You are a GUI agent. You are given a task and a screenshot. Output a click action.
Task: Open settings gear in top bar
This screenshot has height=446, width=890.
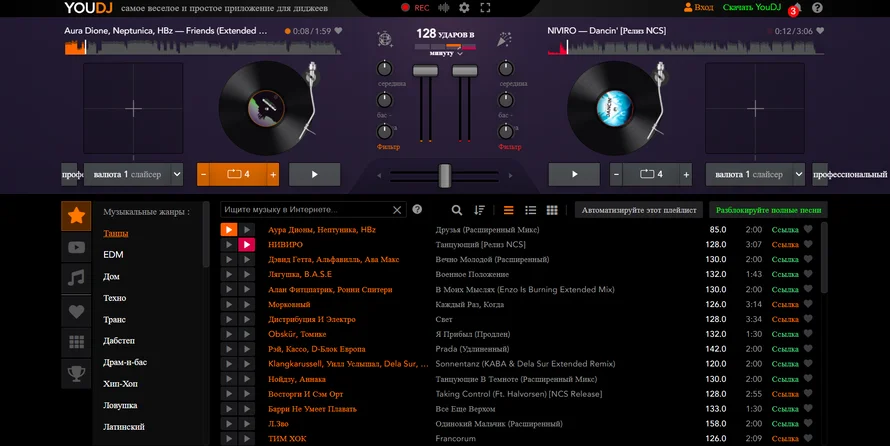pos(464,7)
